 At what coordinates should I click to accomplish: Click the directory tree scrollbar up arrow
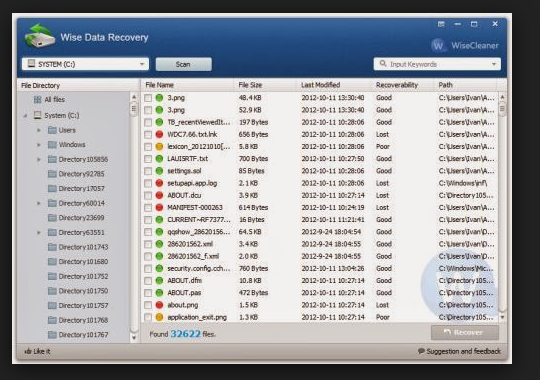coord(134,97)
